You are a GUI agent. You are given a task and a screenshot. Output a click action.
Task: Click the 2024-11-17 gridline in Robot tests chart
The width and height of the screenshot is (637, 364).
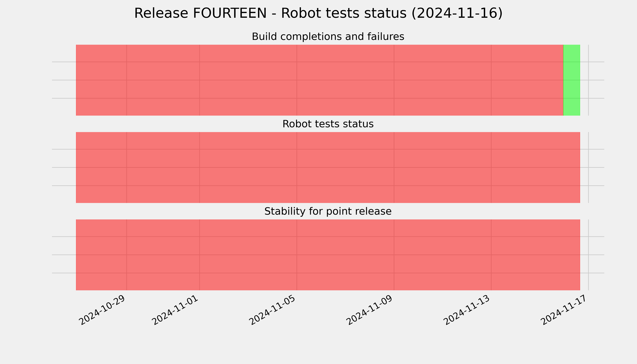coord(588,167)
